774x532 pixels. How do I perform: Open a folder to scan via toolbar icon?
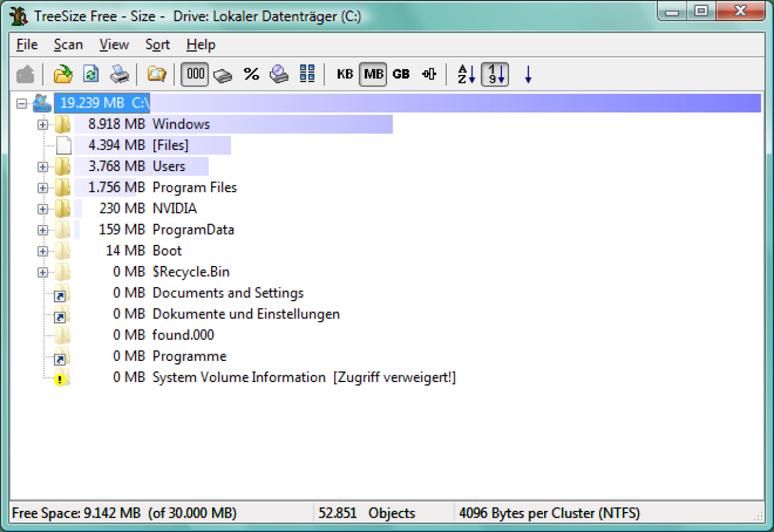tap(63, 74)
